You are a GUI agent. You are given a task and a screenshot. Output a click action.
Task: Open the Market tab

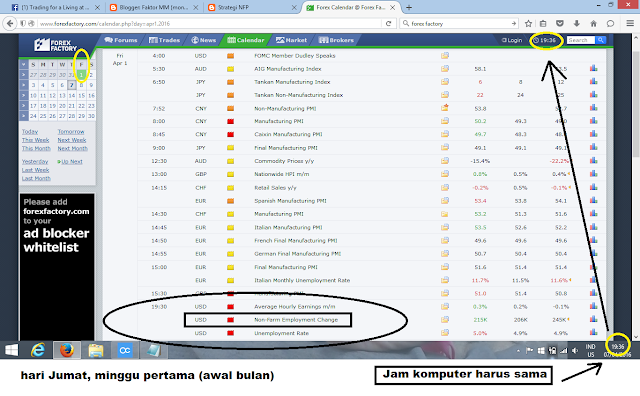(291, 40)
